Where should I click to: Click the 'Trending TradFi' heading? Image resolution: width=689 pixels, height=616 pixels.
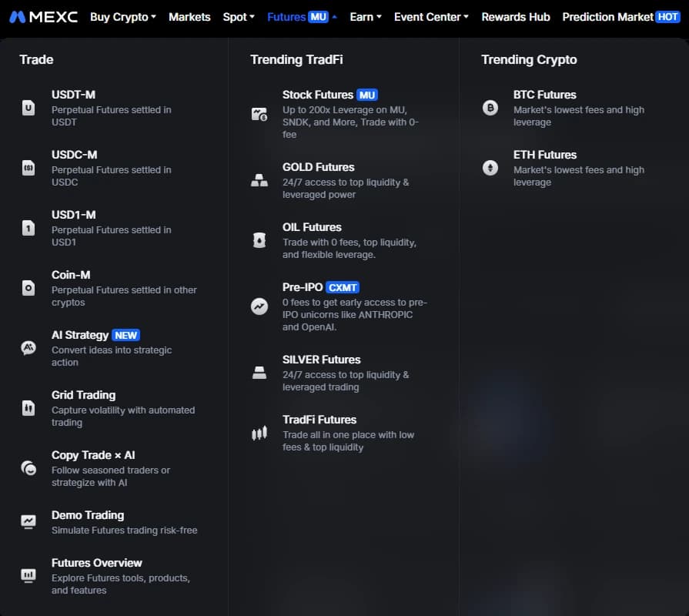point(296,59)
